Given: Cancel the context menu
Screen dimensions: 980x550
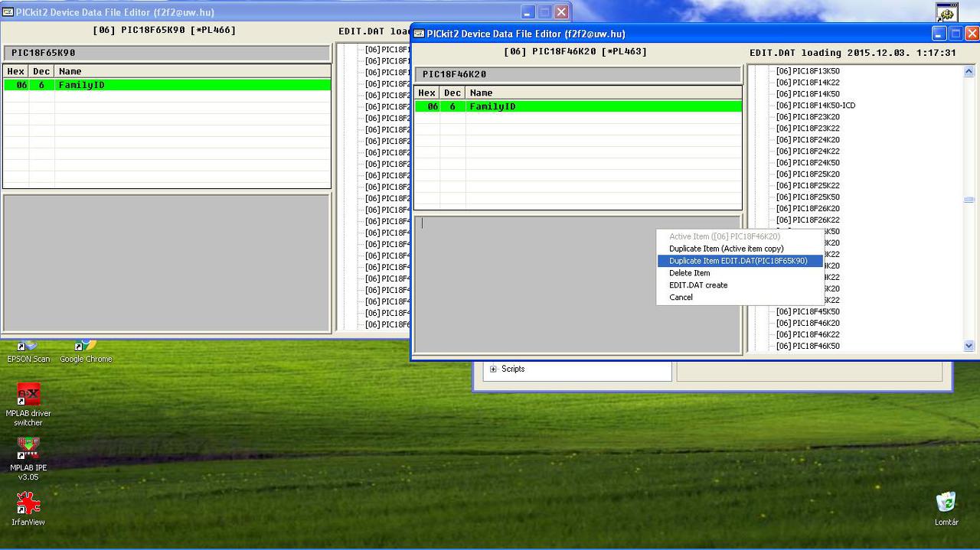Looking at the screenshot, I should (x=681, y=298).
